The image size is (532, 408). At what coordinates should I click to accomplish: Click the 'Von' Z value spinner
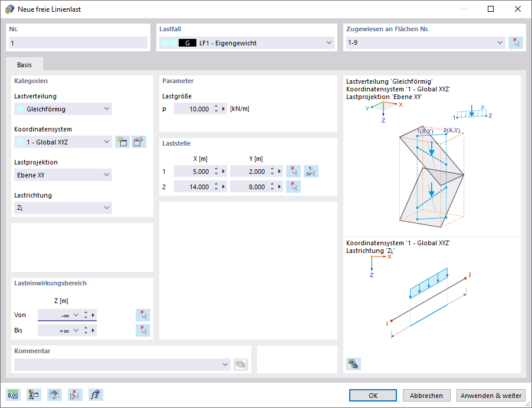coord(86,315)
